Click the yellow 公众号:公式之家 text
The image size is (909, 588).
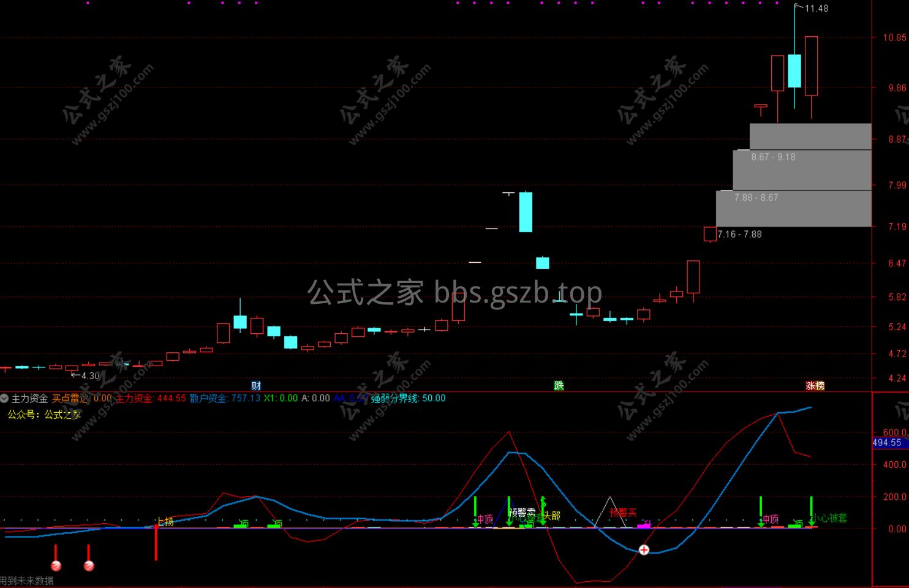[x=44, y=415]
